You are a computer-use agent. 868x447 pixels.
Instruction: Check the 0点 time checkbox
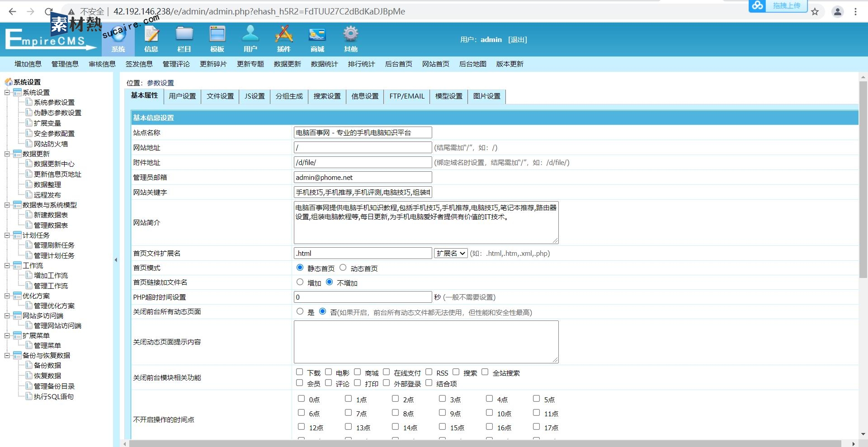pyautogui.click(x=301, y=399)
